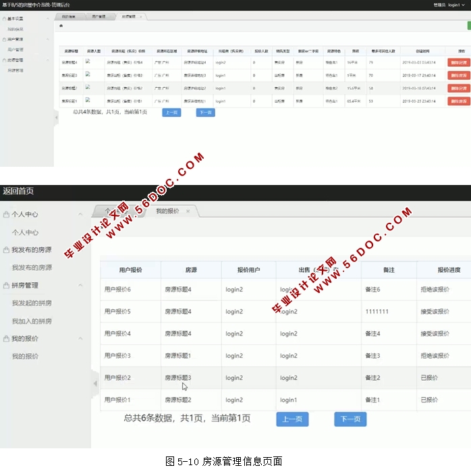This screenshot has height=476, width=471.
Task: Collapse admin sidebar with the left arrow handle
Action: click(57, 117)
